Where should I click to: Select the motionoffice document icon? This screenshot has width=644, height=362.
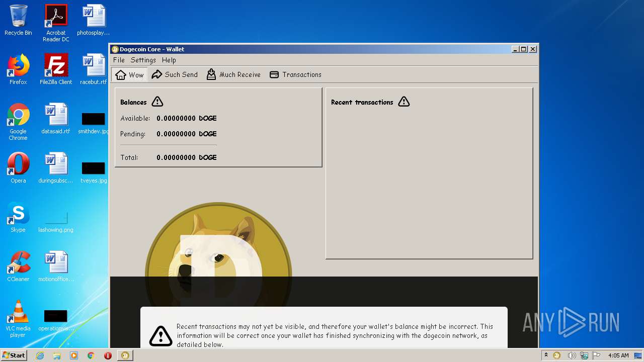56,266
